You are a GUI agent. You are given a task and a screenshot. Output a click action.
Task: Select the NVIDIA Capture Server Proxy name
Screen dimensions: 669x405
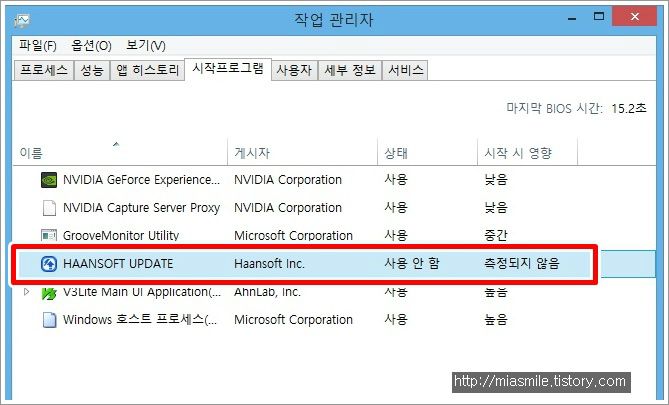click(141, 208)
